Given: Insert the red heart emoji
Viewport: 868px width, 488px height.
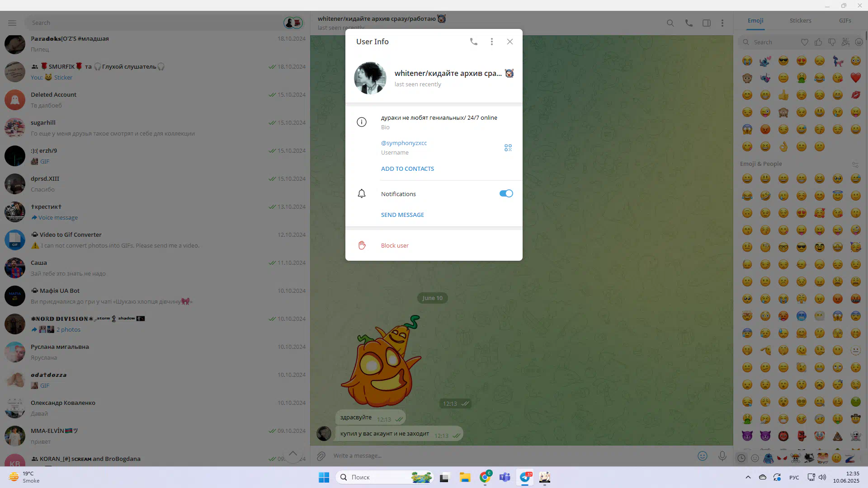Looking at the screenshot, I should click(856, 78).
